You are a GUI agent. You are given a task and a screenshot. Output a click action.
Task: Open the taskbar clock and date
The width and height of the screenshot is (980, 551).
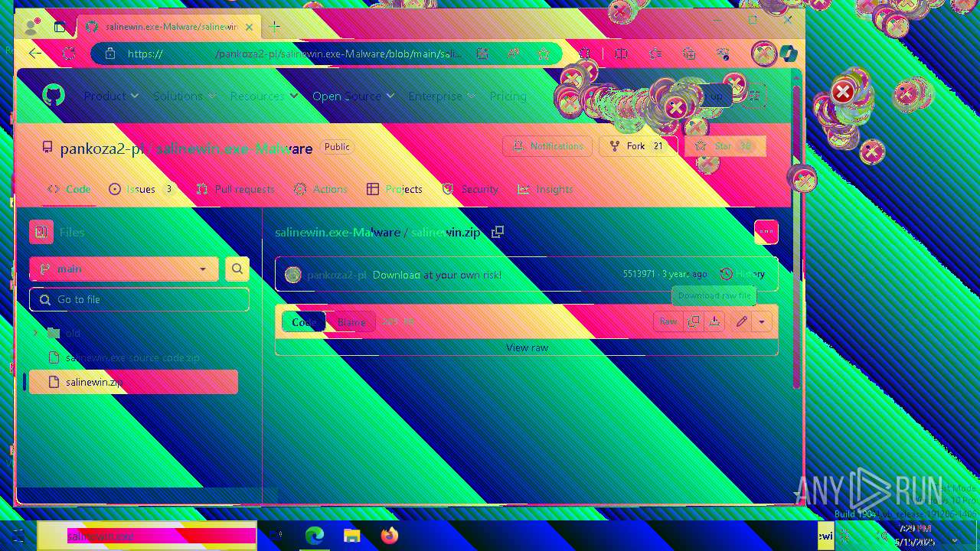[x=915, y=536]
